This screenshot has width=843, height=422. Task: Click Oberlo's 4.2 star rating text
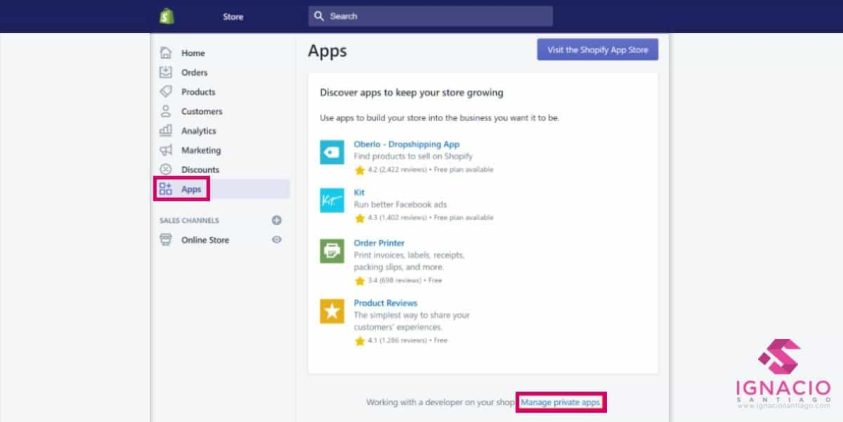430,169
